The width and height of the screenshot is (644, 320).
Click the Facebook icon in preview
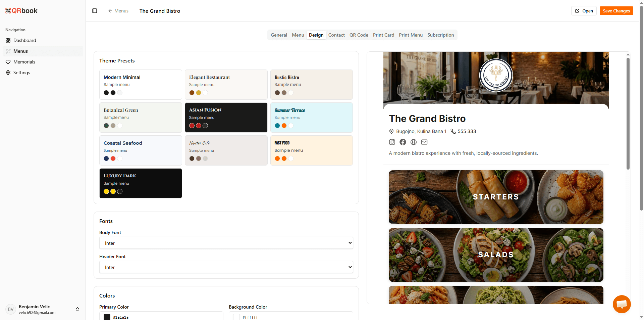coord(403,142)
